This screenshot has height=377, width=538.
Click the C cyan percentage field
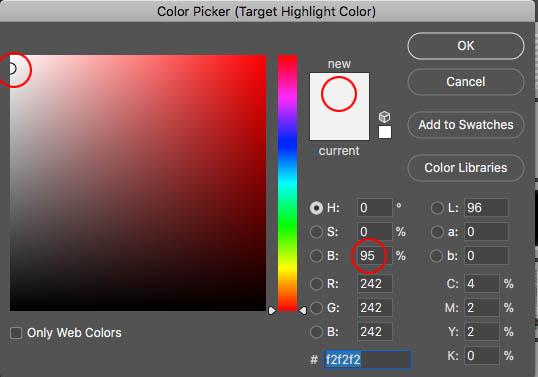482,284
